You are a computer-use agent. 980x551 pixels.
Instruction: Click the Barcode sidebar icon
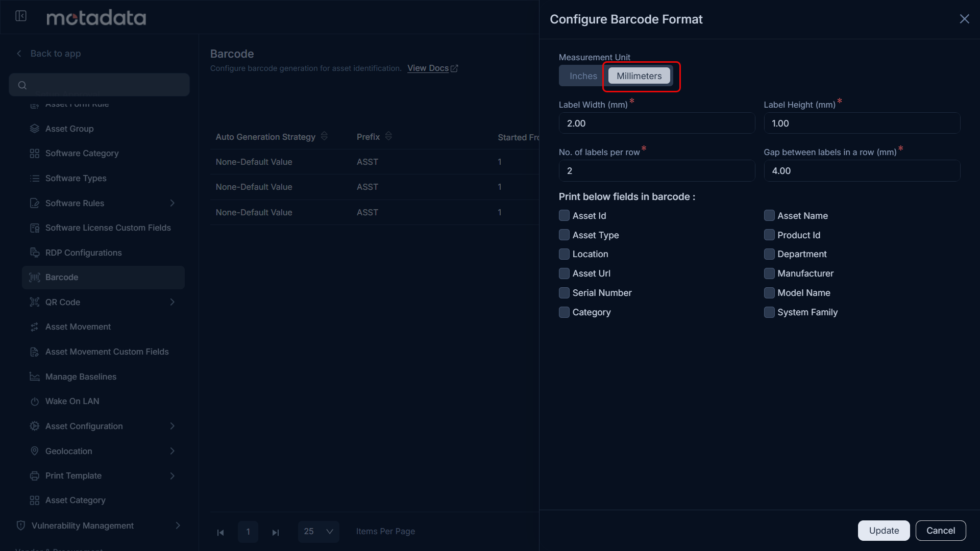[35, 278]
